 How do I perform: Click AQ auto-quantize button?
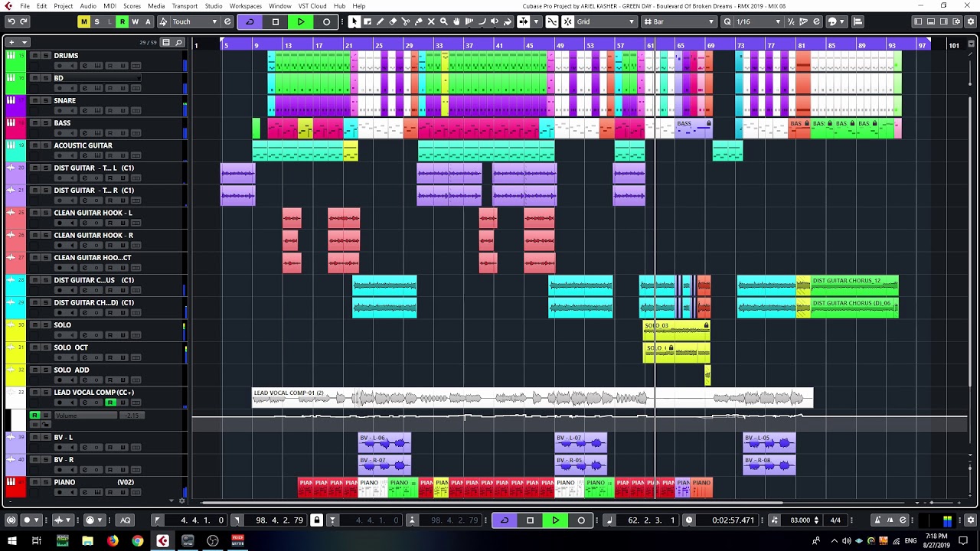click(x=126, y=520)
